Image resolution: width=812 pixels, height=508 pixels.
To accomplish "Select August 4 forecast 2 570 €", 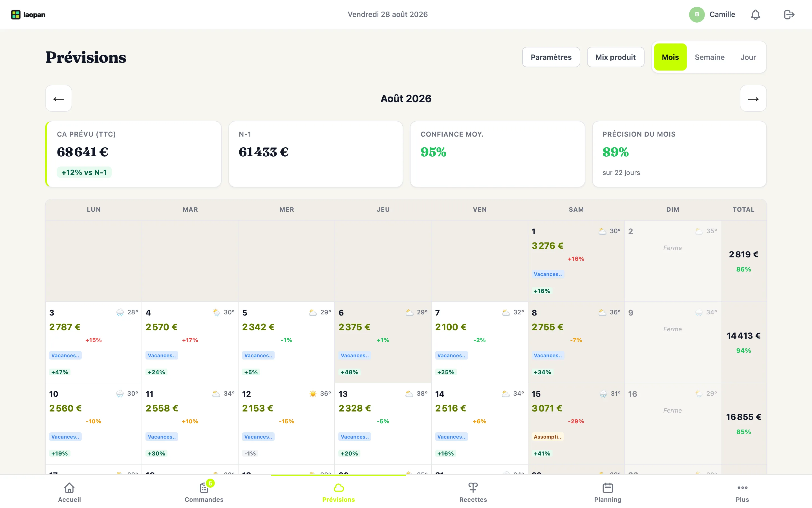I will [x=161, y=327].
